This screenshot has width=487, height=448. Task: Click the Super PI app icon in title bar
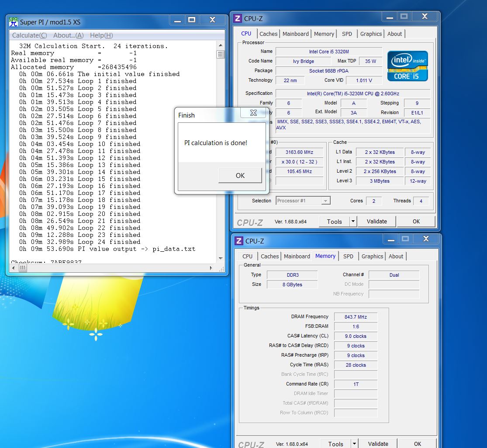coord(14,22)
